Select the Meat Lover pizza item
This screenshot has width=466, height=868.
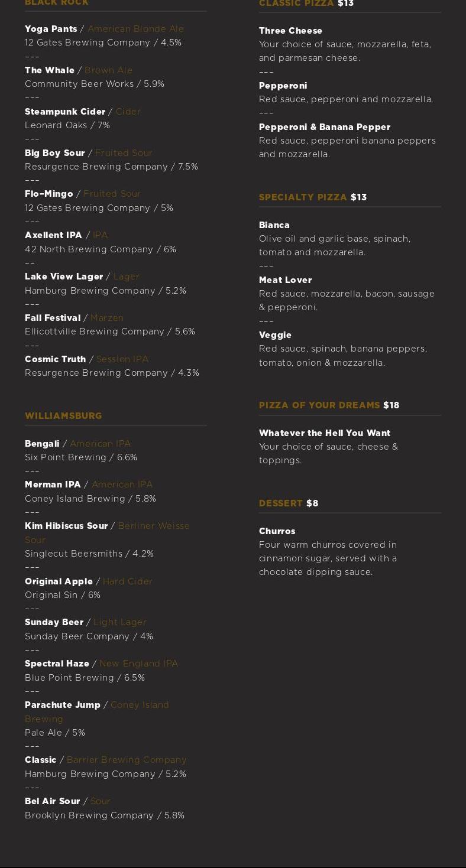(285, 280)
